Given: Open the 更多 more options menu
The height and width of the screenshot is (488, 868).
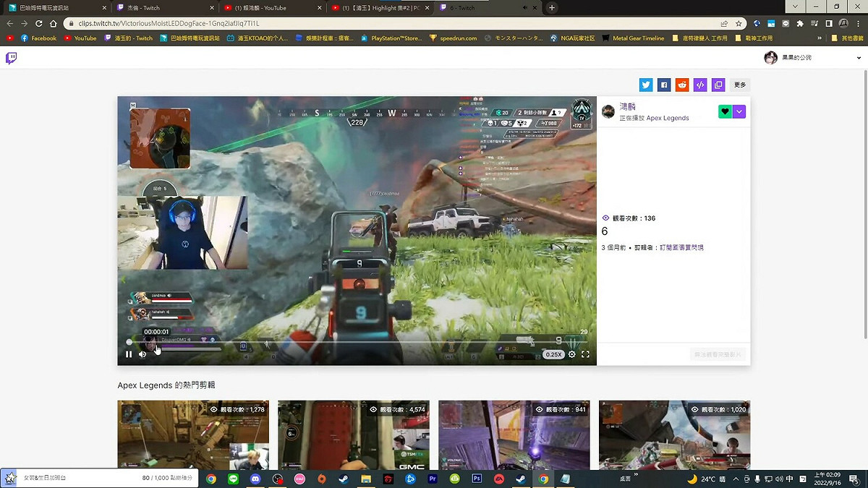Looking at the screenshot, I should click(x=740, y=85).
